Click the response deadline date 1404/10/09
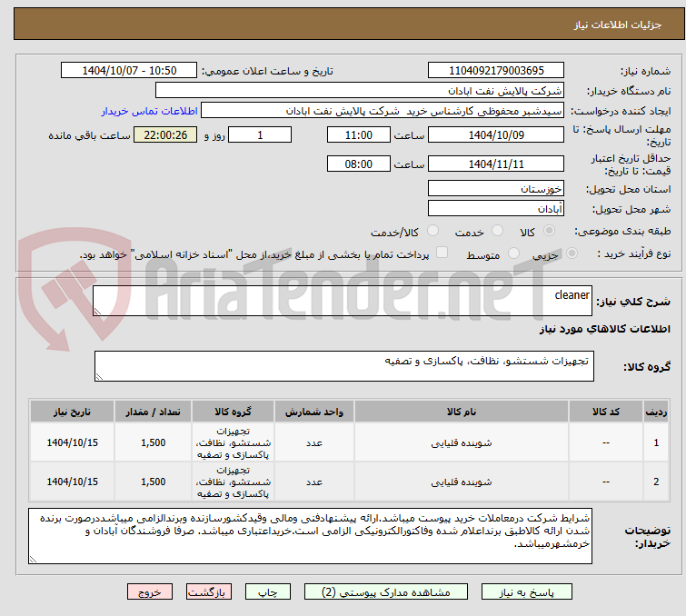The image size is (686, 616). (x=496, y=134)
